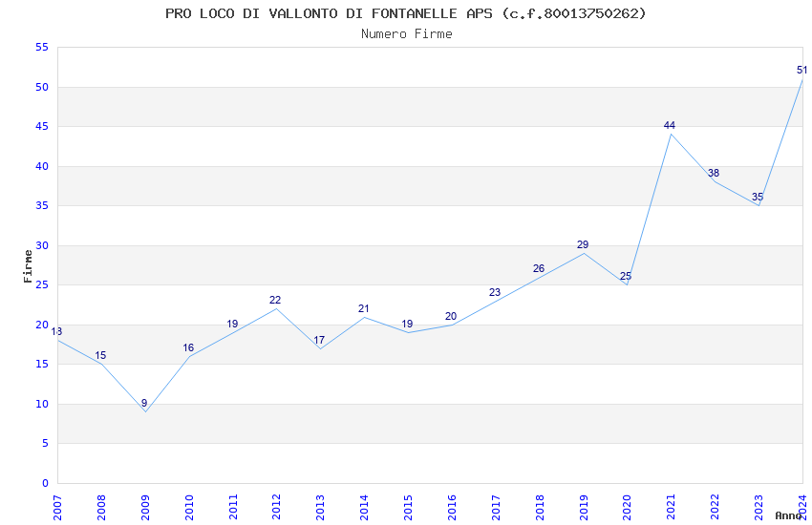Click the 51 data point for 2024
Image resolution: width=812 pixels, height=525 pixels.
[801, 70]
